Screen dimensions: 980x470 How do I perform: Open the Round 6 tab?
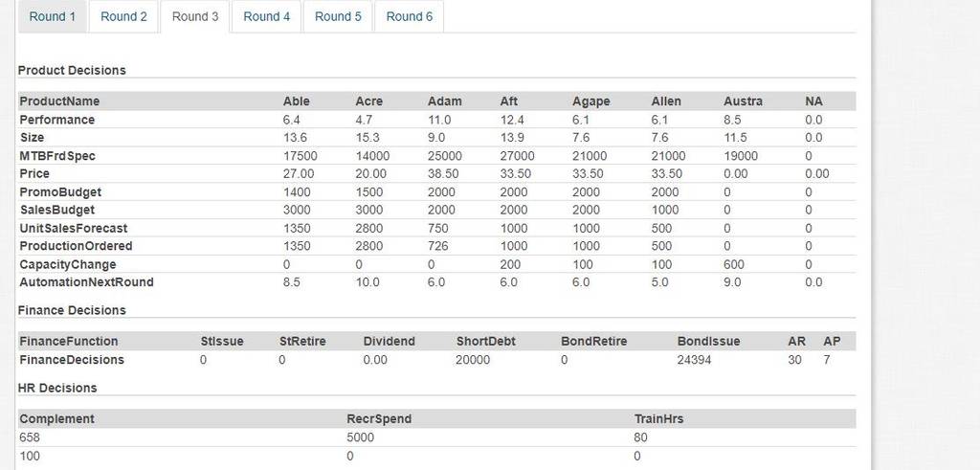pyautogui.click(x=409, y=16)
